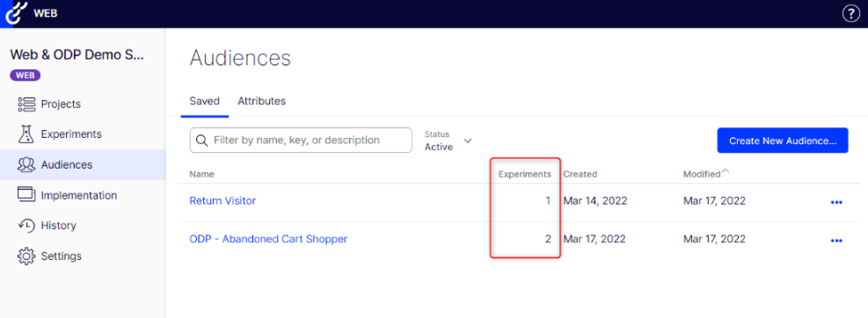Click the Settings gear icon

click(x=26, y=256)
